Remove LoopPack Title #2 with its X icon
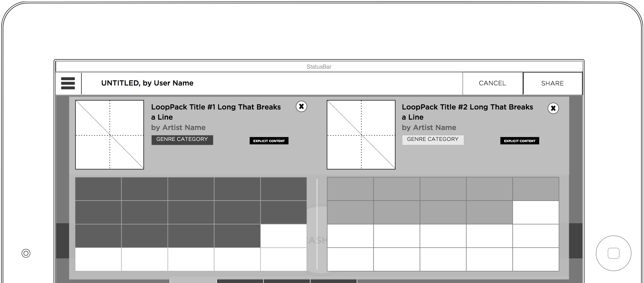 point(553,108)
